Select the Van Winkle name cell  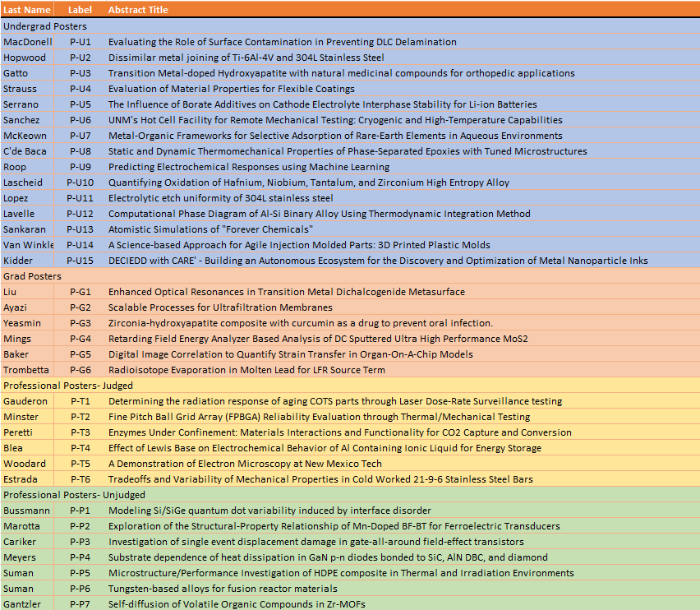[27, 245]
